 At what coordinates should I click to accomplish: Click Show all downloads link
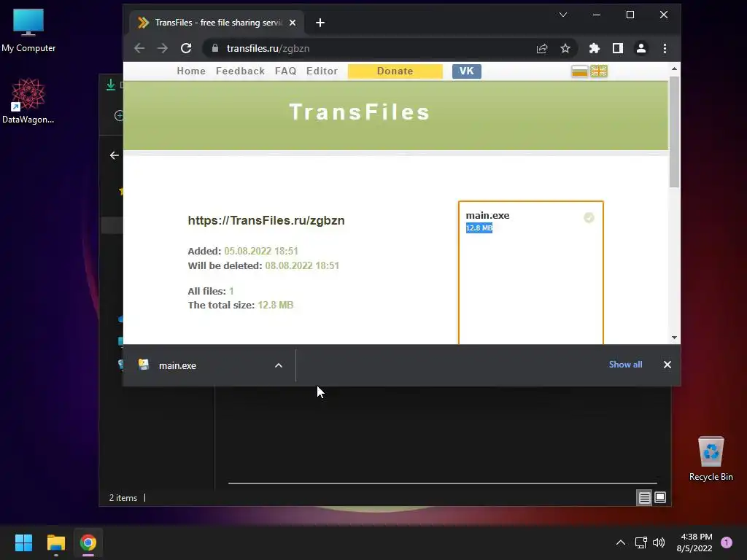625,365
